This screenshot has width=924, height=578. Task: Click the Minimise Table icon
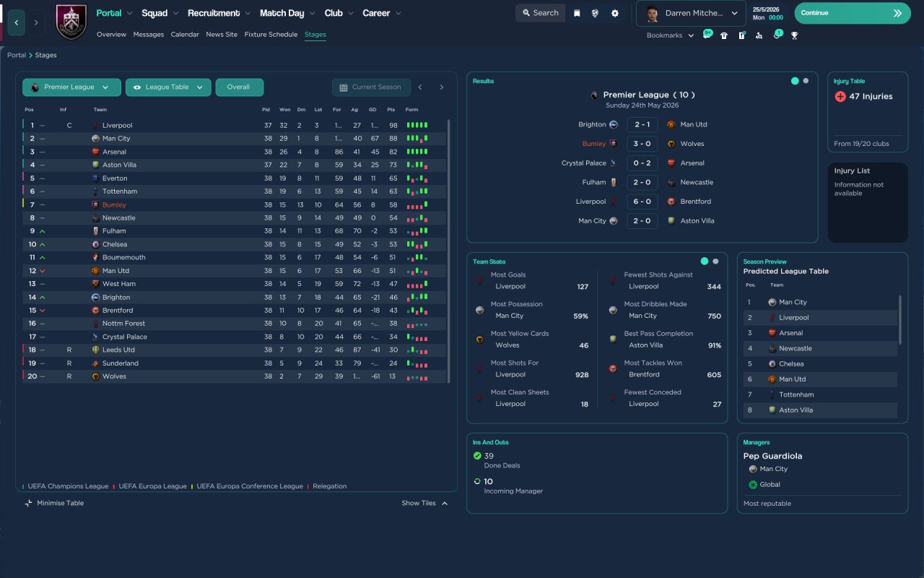(28, 503)
